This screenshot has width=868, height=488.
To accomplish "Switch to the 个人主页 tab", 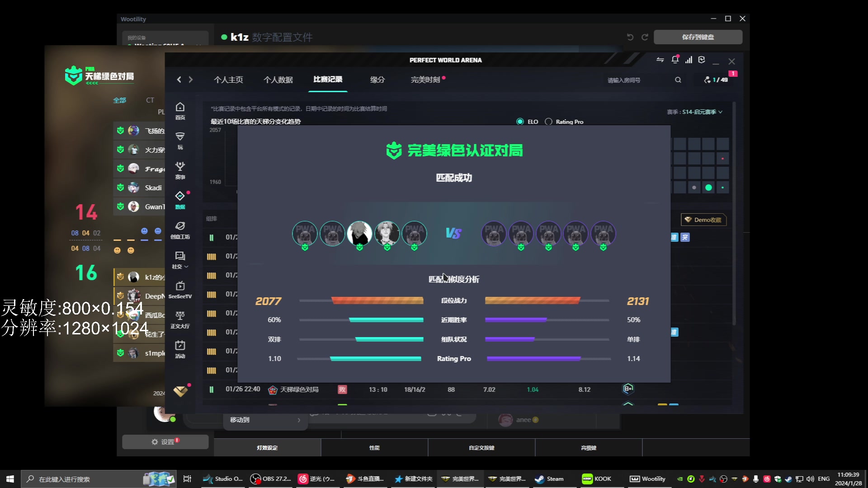I will click(x=228, y=80).
